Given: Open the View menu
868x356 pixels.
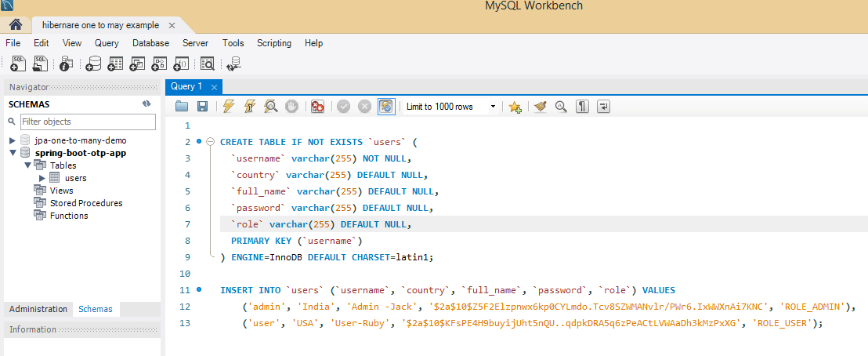Looking at the screenshot, I should point(72,42).
